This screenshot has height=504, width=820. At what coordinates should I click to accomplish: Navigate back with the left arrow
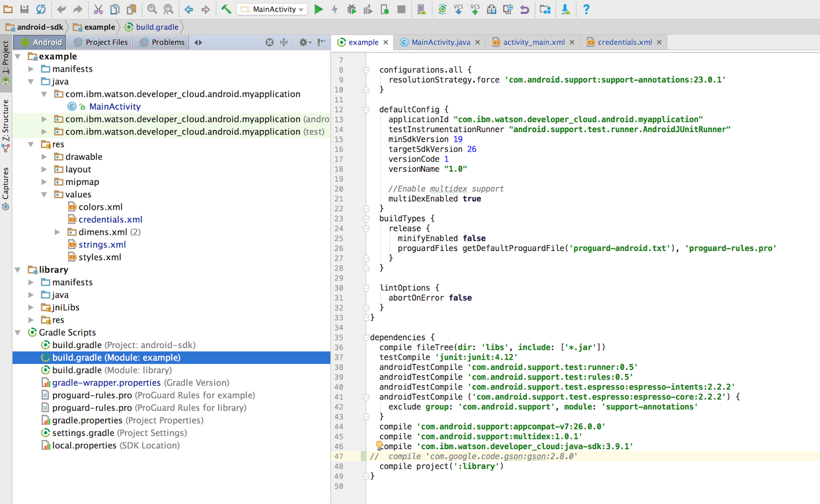(x=189, y=9)
